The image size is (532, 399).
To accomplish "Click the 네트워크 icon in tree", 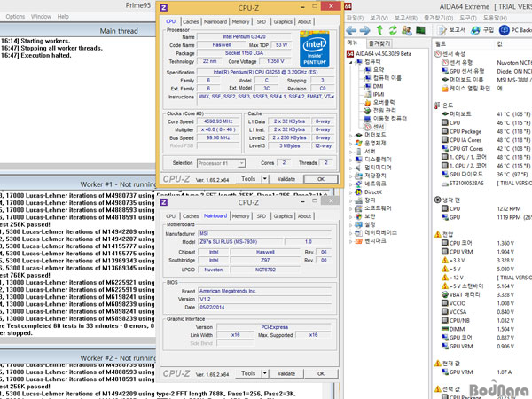I will click(x=358, y=184).
